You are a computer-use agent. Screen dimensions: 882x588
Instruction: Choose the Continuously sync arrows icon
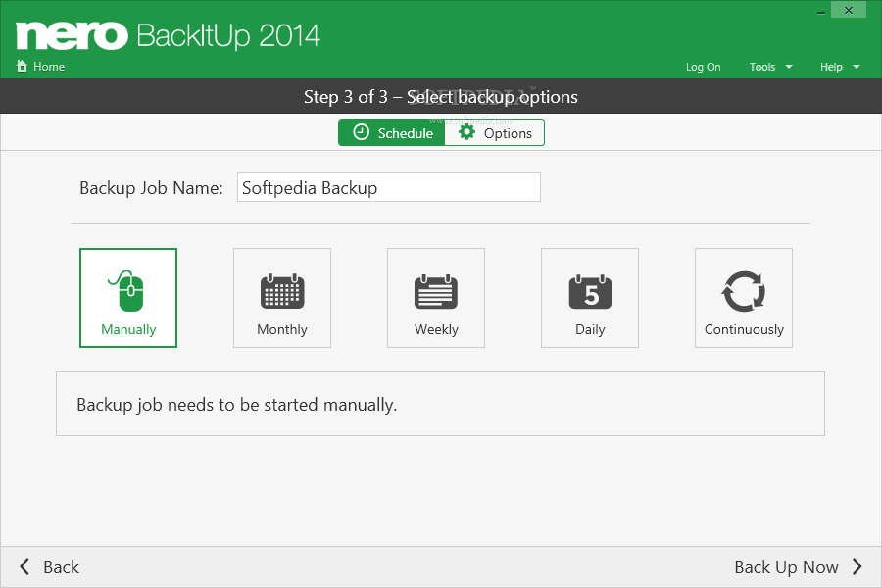pos(744,291)
